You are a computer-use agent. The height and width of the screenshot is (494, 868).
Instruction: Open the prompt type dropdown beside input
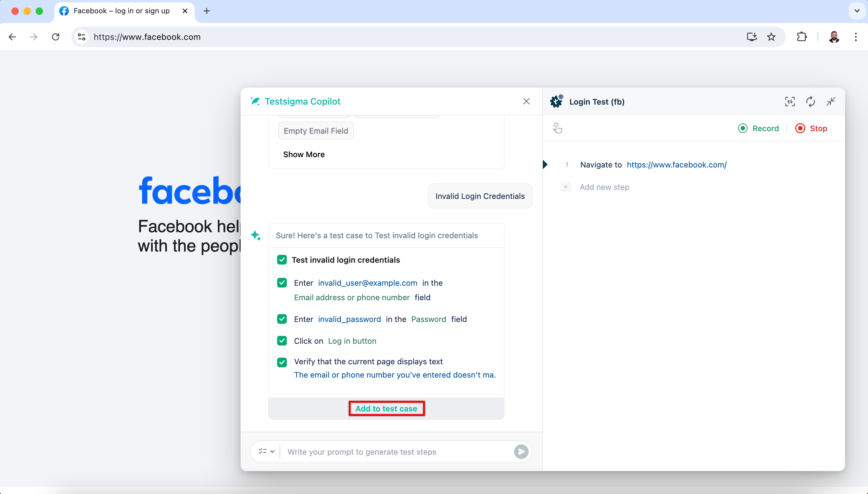[x=266, y=452]
